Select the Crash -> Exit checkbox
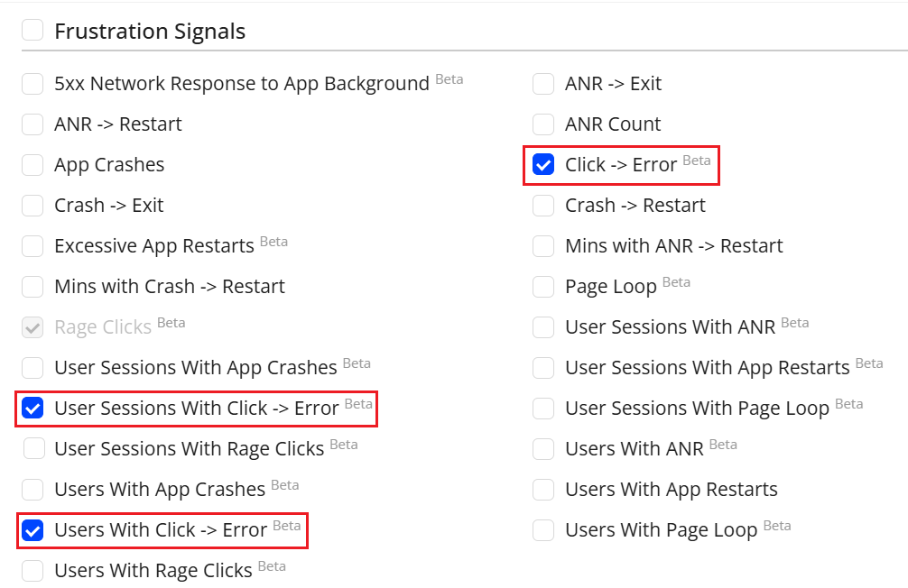The width and height of the screenshot is (908, 588). (x=32, y=206)
